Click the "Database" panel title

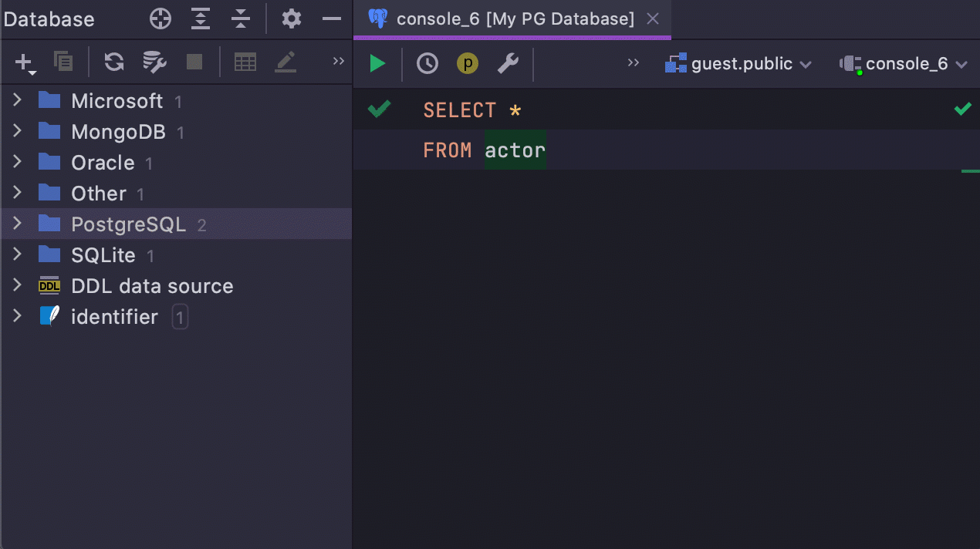point(49,19)
